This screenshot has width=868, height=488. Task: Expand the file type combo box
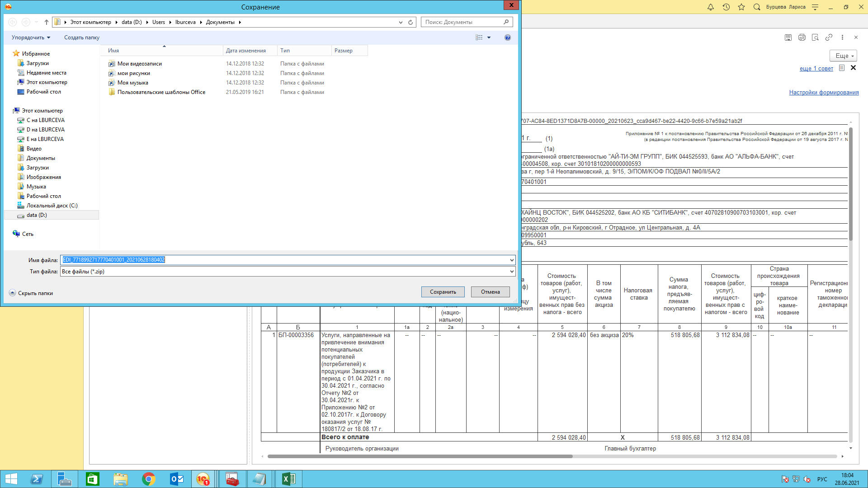click(512, 272)
